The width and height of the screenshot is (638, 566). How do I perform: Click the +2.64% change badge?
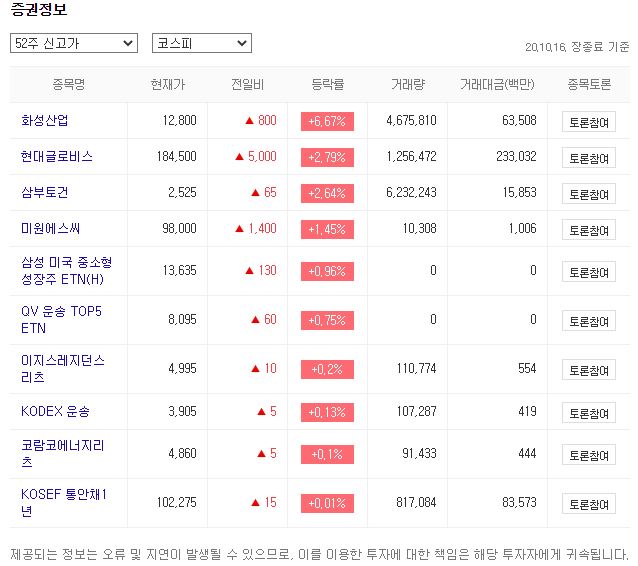(x=328, y=193)
